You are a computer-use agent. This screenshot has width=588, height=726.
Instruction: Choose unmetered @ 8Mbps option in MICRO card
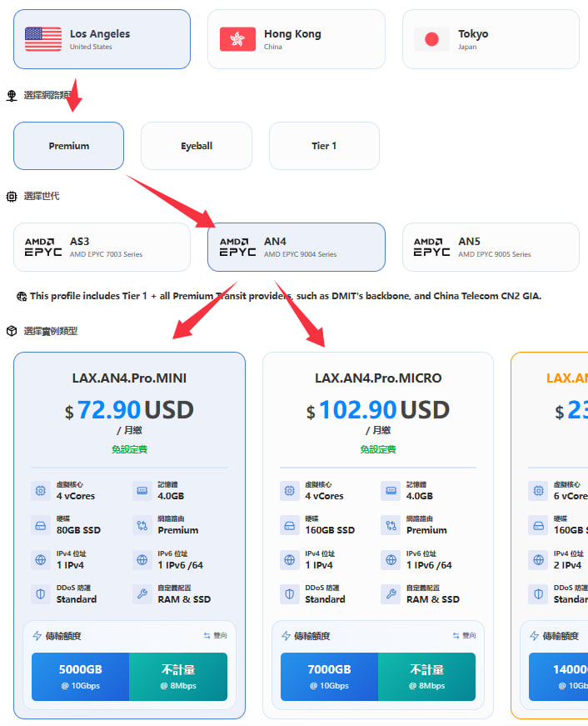tap(427, 677)
